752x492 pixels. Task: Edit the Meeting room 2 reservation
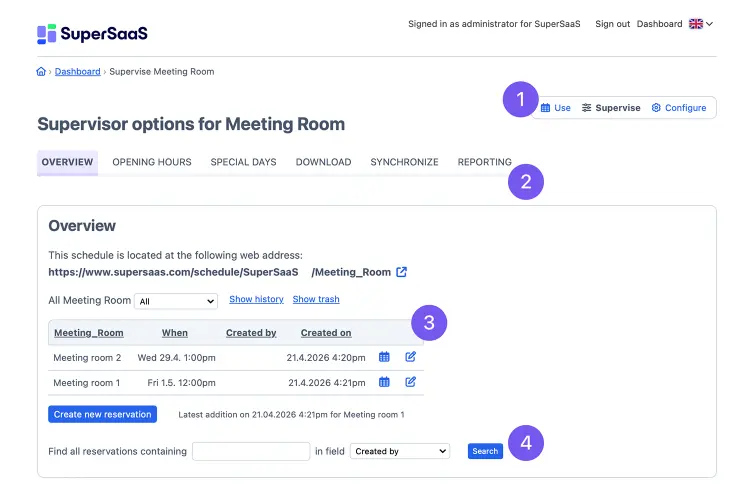click(411, 357)
